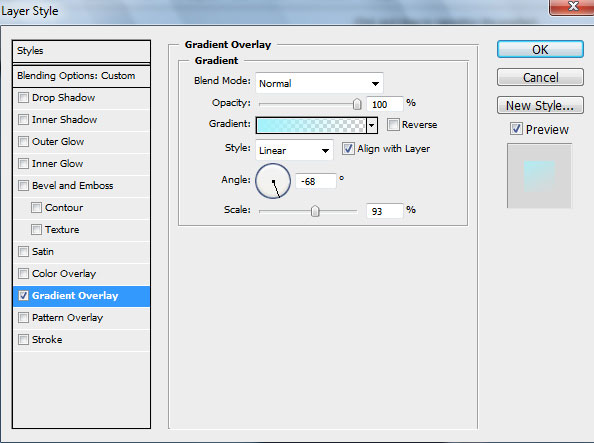Click the Cancel button
Screen dimensions: 594x443
pos(540,77)
